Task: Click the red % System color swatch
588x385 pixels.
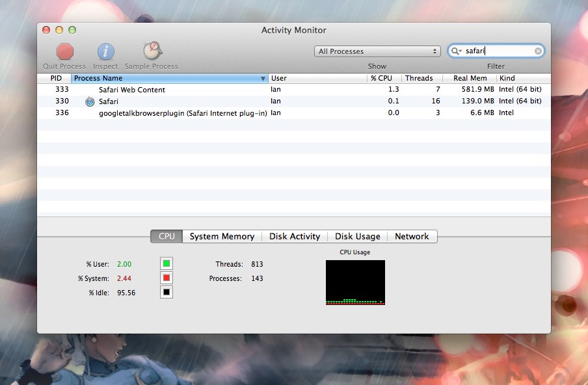Action: (x=167, y=278)
